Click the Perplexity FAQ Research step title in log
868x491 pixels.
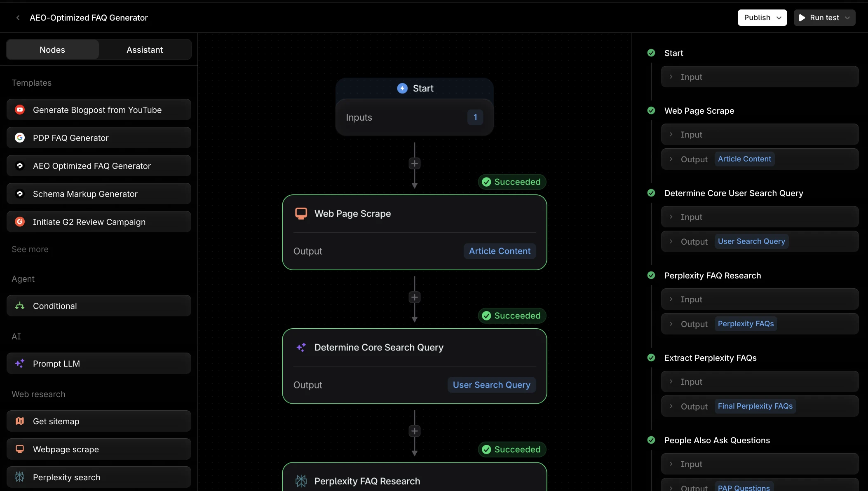pyautogui.click(x=713, y=275)
